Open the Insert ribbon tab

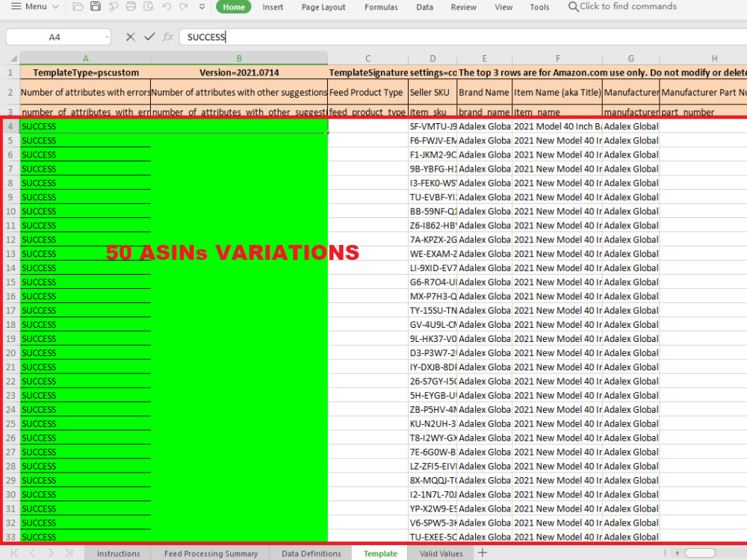pyautogui.click(x=273, y=7)
